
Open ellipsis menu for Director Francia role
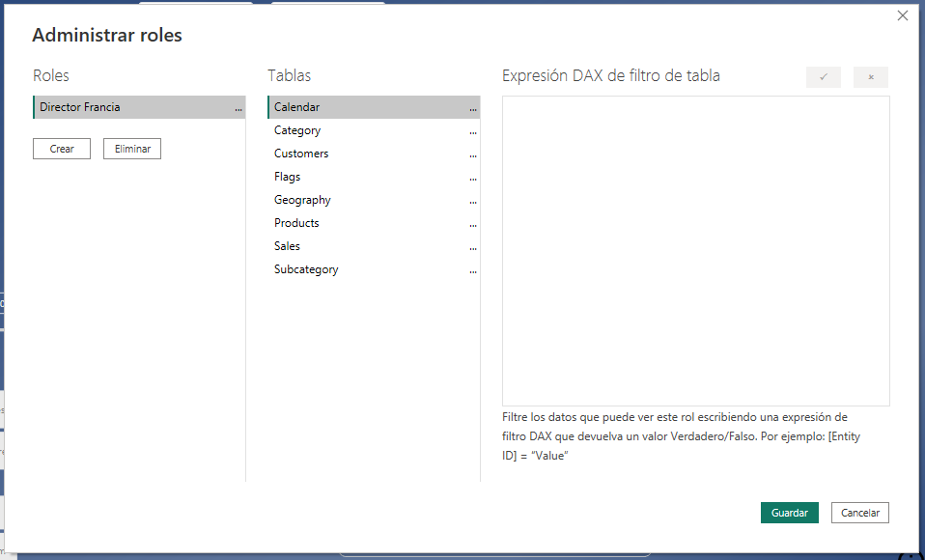pyautogui.click(x=238, y=108)
